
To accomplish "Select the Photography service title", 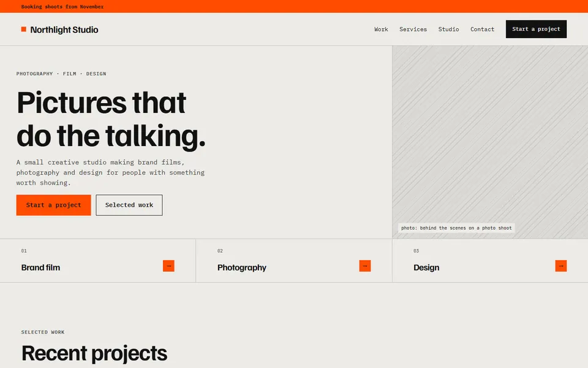I will 242,267.
